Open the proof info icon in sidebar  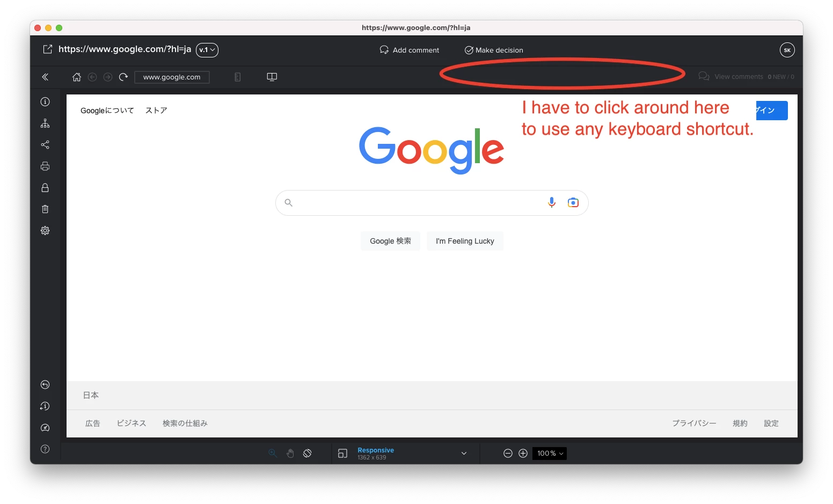pyautogui.click(x=45, y=101)
